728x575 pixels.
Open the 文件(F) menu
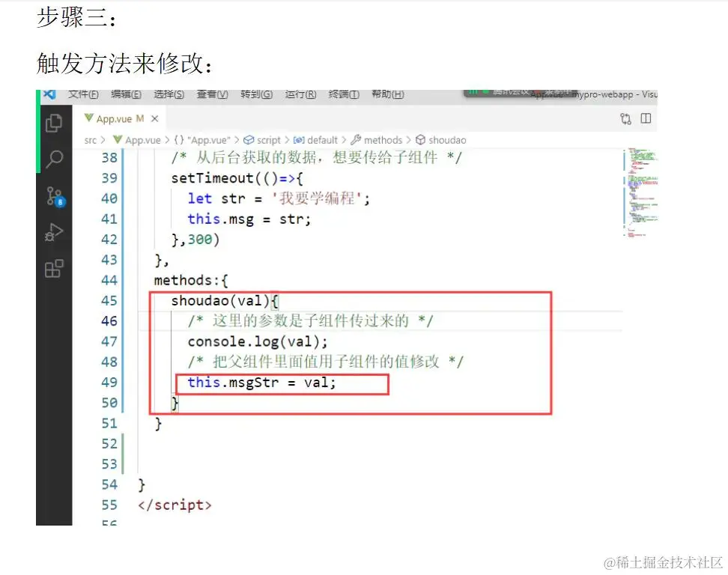tap(83, 94)
